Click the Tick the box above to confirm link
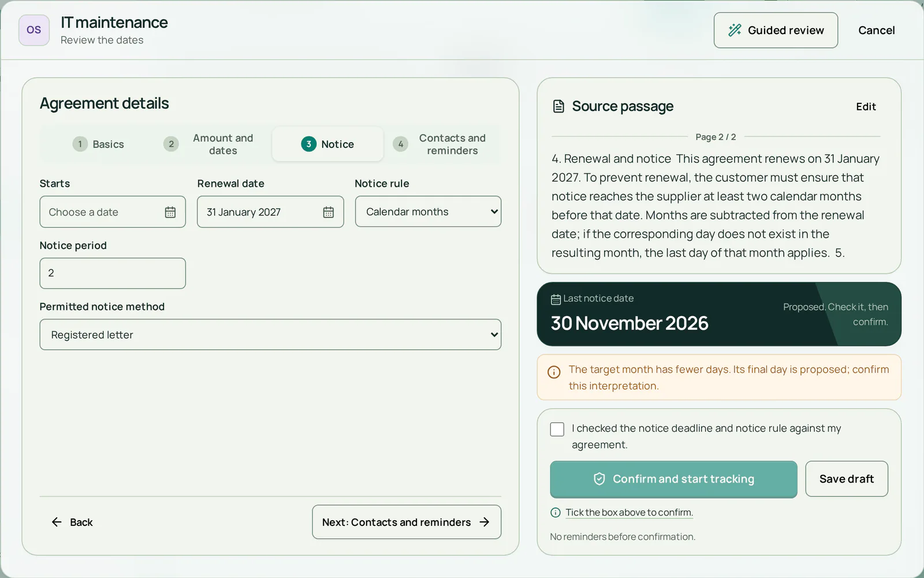Screen dimensions: 924x578 pos(629,513)
